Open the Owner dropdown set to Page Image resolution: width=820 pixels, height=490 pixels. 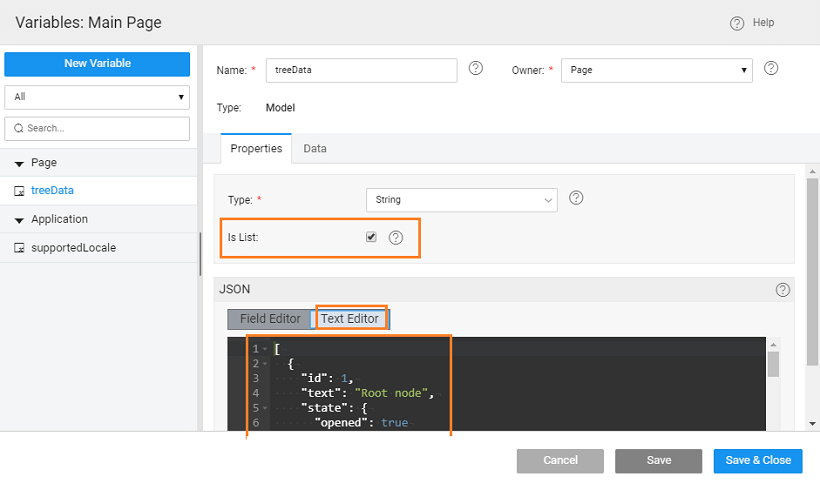(x=656, y=70)
